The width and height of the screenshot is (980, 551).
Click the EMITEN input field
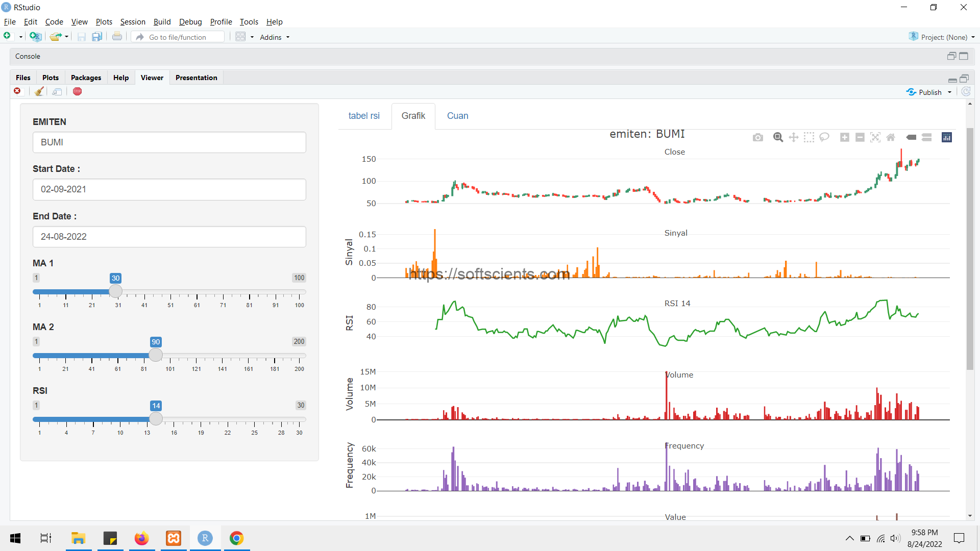coord(169,142)
